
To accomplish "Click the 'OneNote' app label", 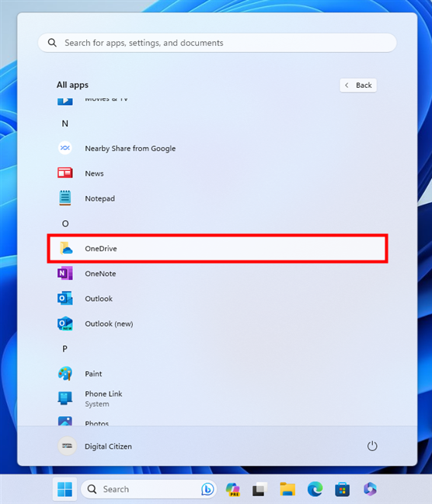I will click(100, 274).
